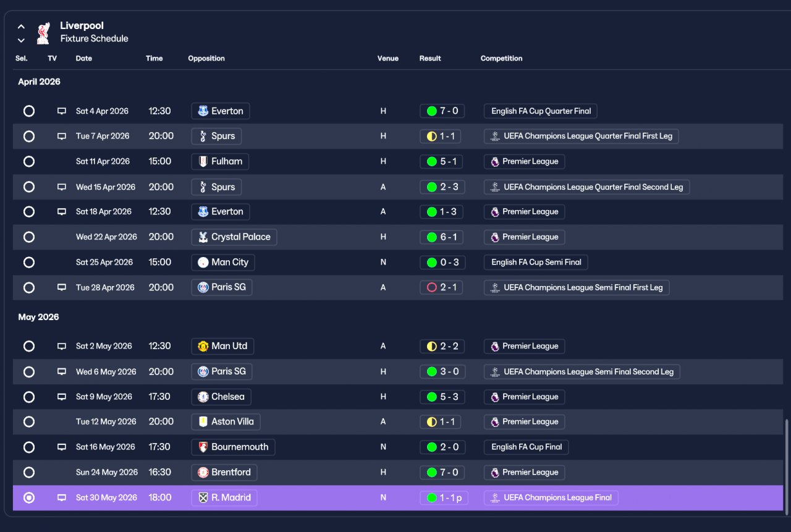Click Chelsea club crest icon
Image resolution: width=791 pixels, height=532 pixels.
coord(203,397)
